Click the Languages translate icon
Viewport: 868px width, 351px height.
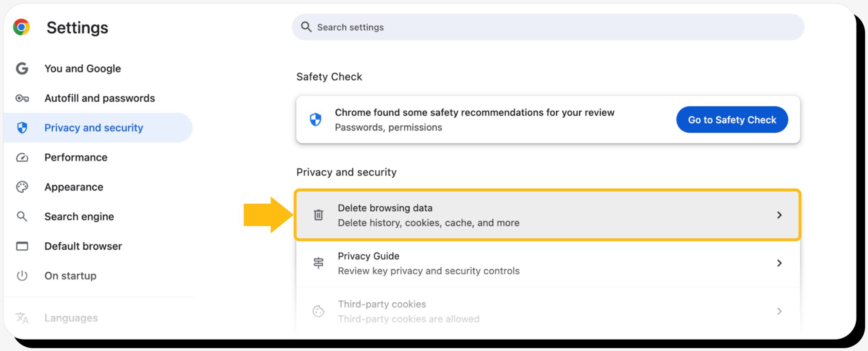[x=22, y=318]
